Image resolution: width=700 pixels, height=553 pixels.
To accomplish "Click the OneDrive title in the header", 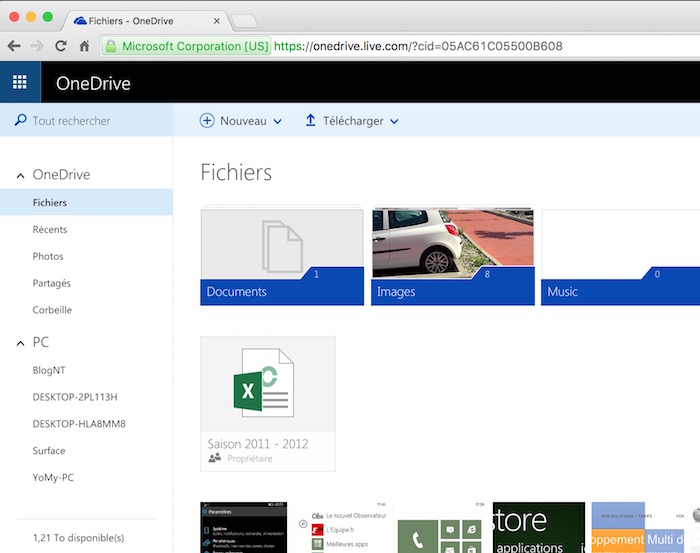I will pos(93,83).
